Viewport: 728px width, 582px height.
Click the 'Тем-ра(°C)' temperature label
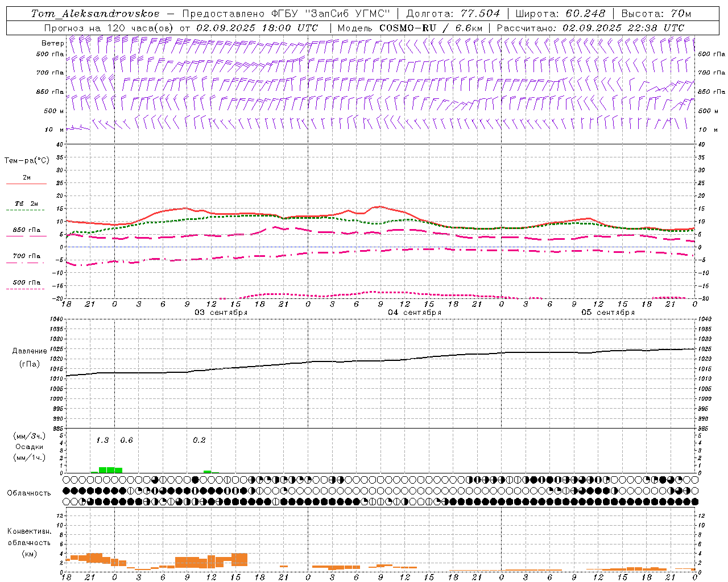[27, 161]
